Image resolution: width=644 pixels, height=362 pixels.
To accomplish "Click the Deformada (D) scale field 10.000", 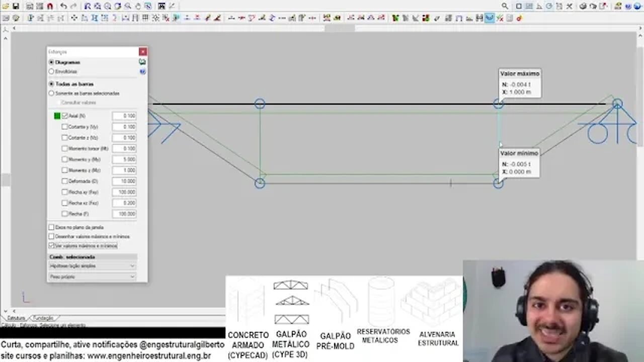I will [124, 181].
